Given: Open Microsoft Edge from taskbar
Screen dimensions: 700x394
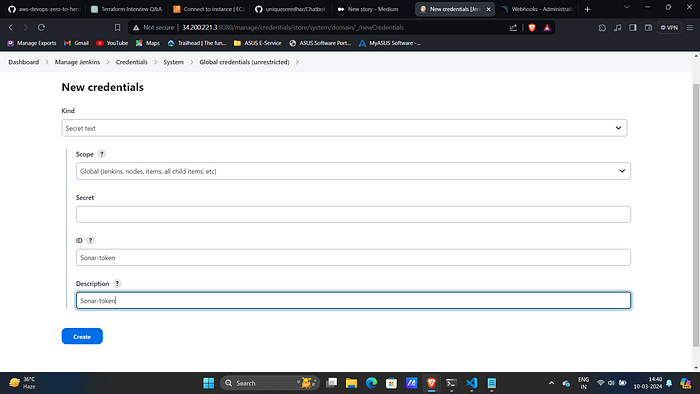Looking at the screenshot, I should [371, 383].
